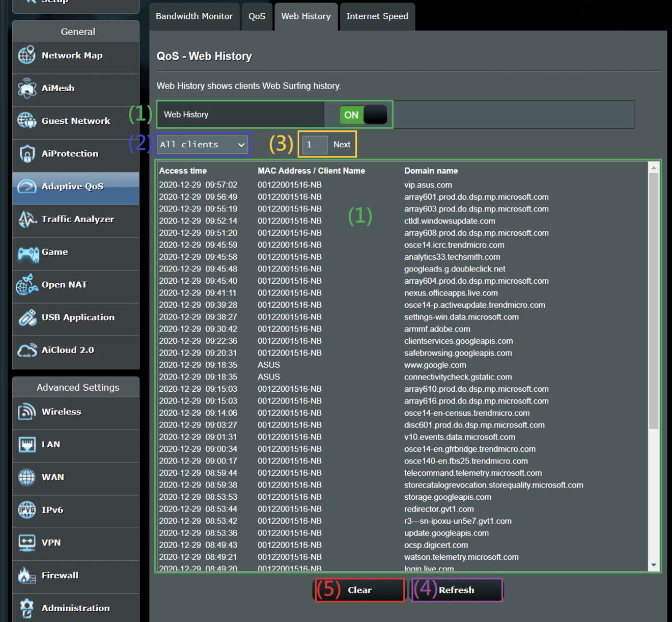Switch to the Bandwidth Monitor tab

[x=194, y=16]
